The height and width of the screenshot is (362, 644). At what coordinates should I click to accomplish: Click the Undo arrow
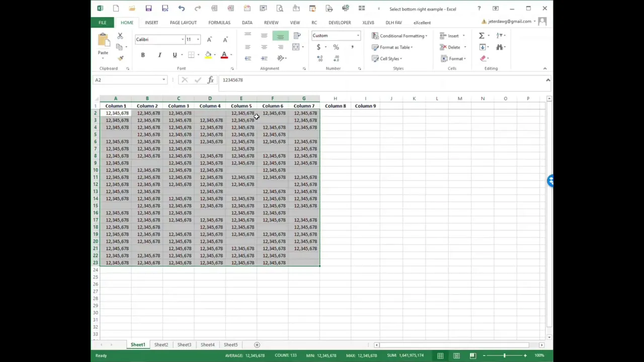pyautogui.click(x=181, y=9)
